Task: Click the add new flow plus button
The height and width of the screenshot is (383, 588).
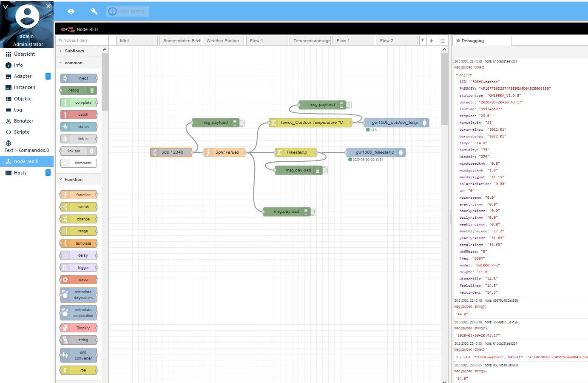Action: click(432, 41)
